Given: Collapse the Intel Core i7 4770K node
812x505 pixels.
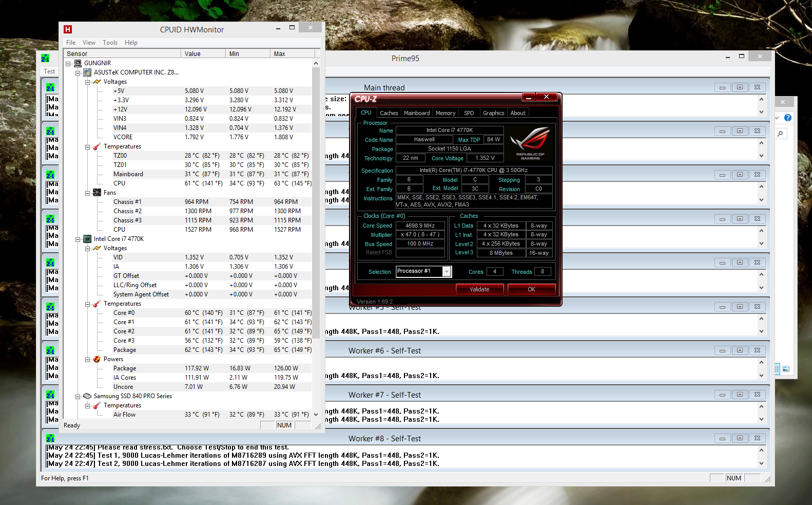Looking at the screenshot, I should 78,239.
